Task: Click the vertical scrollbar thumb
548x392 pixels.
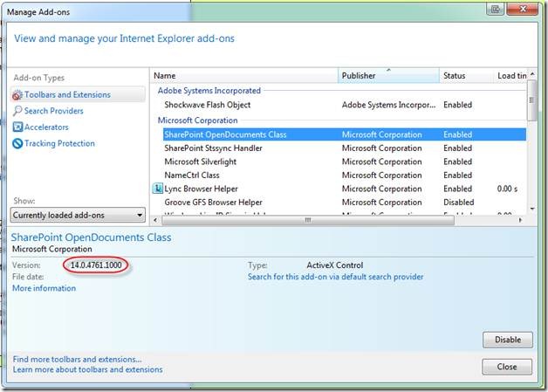Action: (x=532, y=100)
